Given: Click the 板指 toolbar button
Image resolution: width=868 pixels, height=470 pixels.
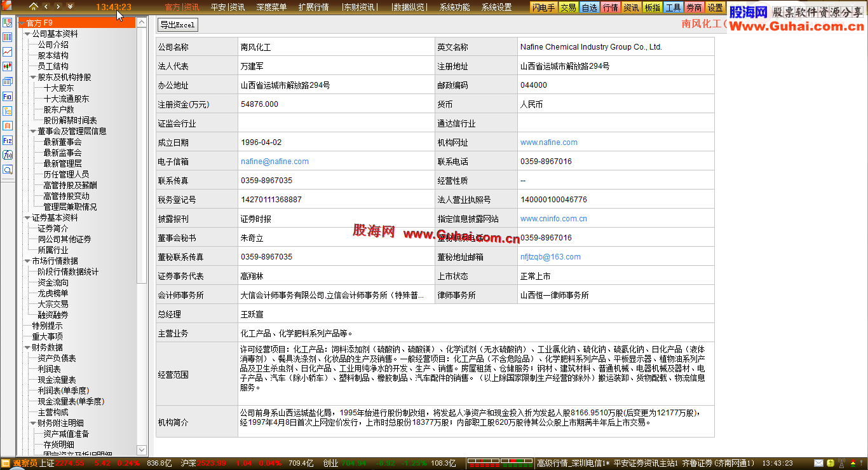Looking at the screenshot, I should point(652,8).
